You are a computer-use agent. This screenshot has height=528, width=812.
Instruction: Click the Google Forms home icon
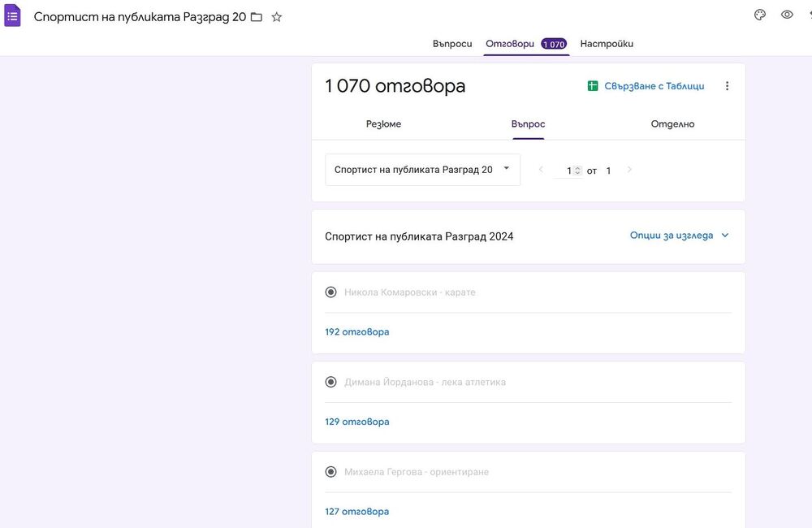click(13, 15)
